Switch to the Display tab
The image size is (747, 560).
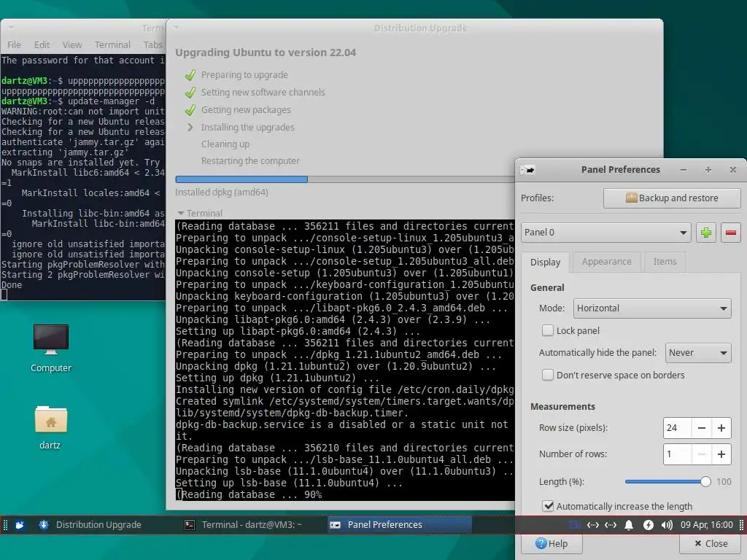pos(545,262)
